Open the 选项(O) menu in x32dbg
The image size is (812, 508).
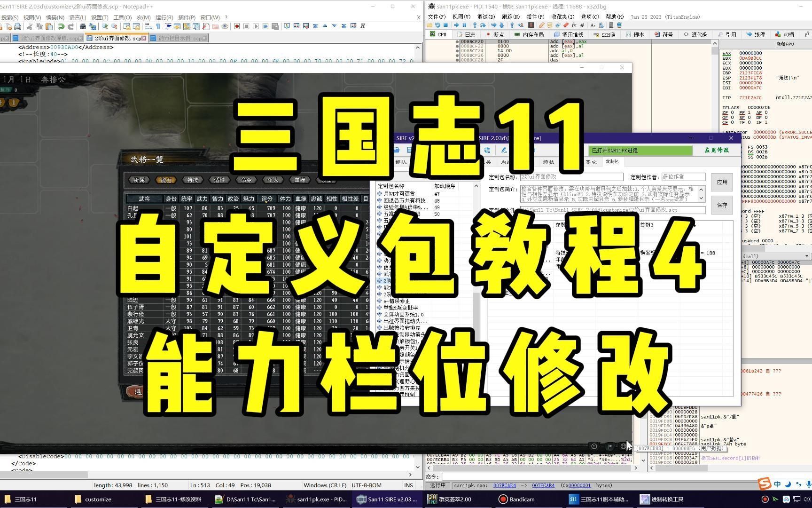590,16
